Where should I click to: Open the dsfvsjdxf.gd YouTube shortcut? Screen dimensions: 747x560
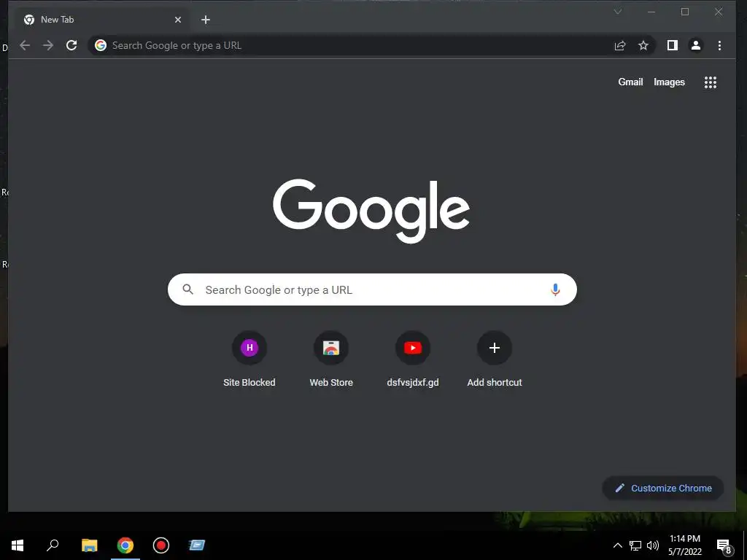(x=413, y=359)
